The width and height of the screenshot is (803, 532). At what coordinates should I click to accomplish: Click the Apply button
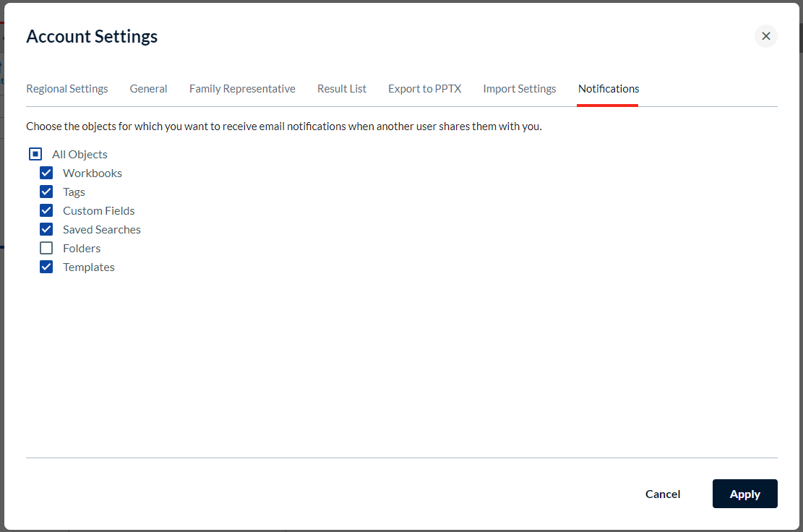tap(744, 494)
